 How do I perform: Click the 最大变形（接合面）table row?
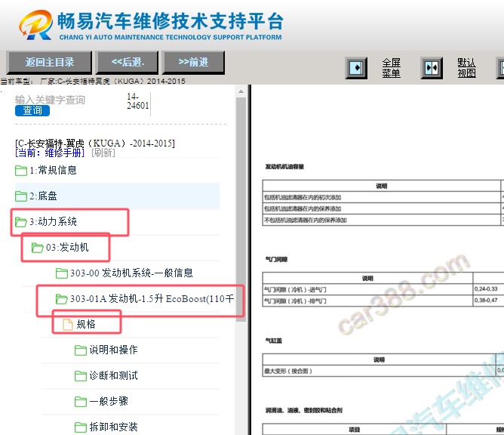[x=383, y=371]
